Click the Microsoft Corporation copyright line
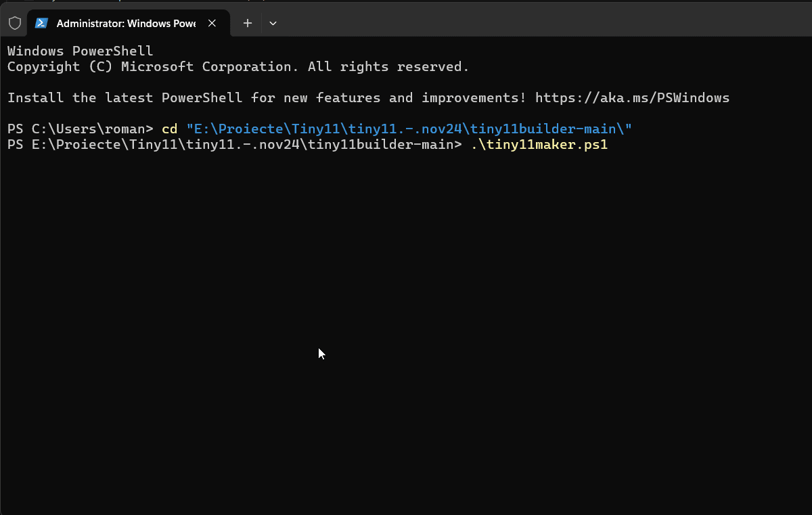Screen dimensions: 812x515 pyautogui.click(x=238, y=67)
